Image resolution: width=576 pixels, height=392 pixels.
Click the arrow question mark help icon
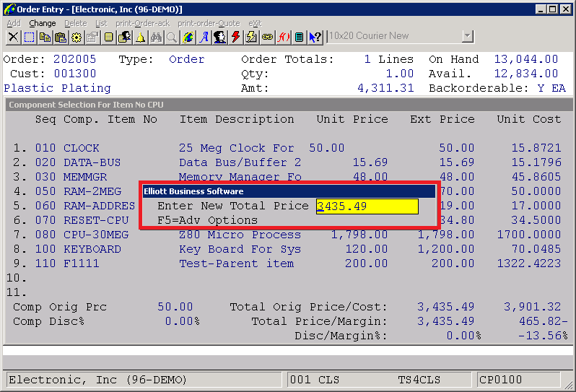[315, 37]
